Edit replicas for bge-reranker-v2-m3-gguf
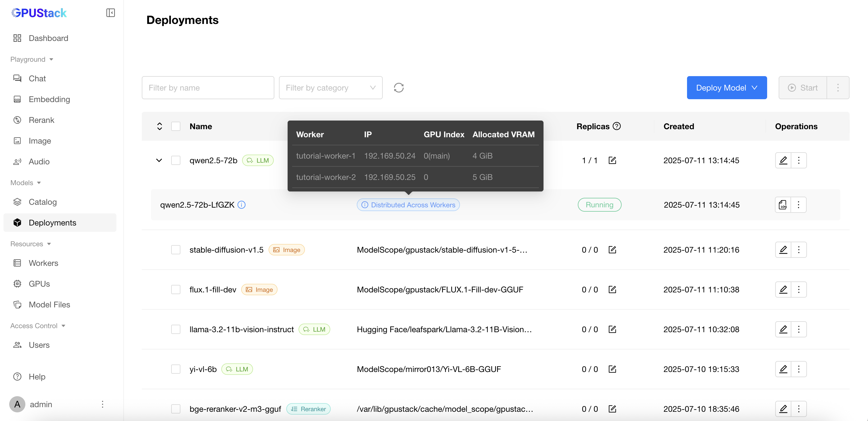Image resolution: width=868 pixels, height=421 pixels. click(x=612, y=409)
